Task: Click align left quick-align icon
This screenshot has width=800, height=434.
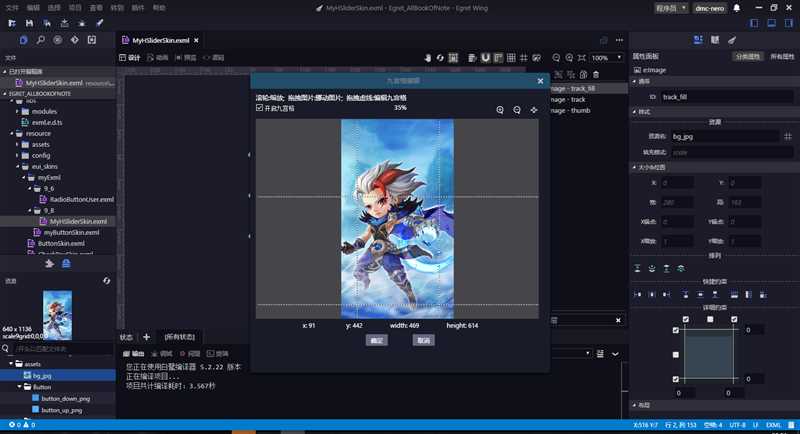Action: tap(637, 295)
